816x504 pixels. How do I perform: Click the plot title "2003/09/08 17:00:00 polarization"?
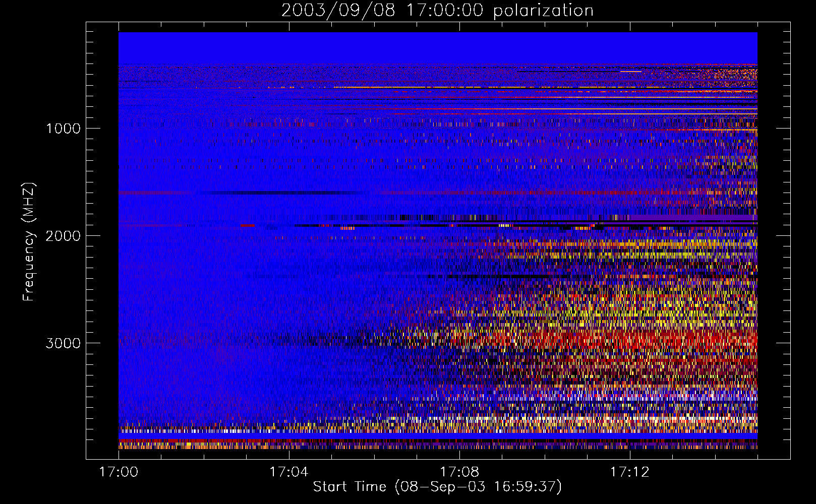pyautogui.click(x=437, y=11)
